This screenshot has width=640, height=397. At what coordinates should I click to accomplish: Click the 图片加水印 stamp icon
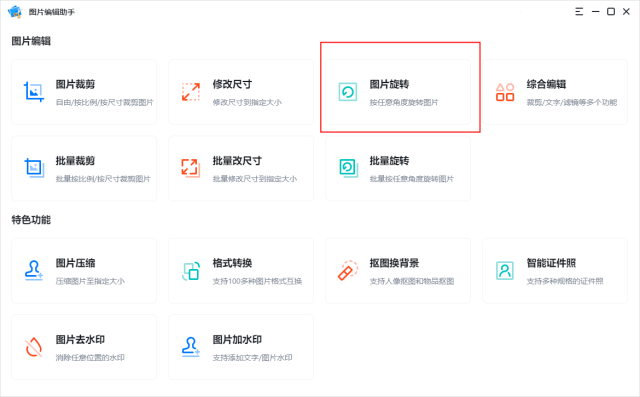pyautogui.click(x=191, y=347)
